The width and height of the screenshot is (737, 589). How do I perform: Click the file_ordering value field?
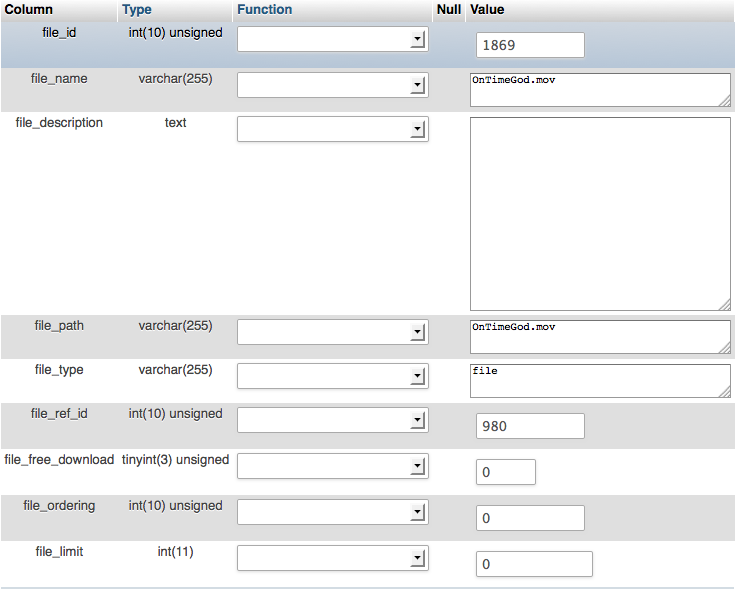(x=530, y=518)
